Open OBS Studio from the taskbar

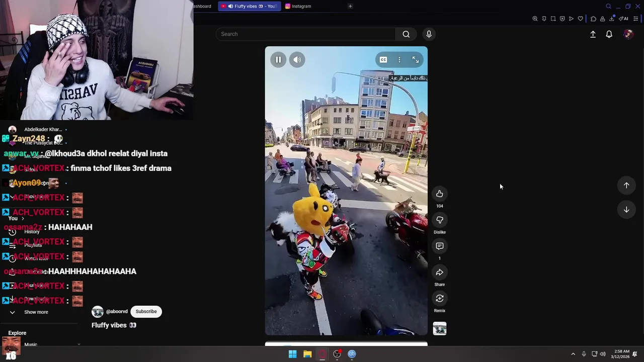[x=337, y=354]
